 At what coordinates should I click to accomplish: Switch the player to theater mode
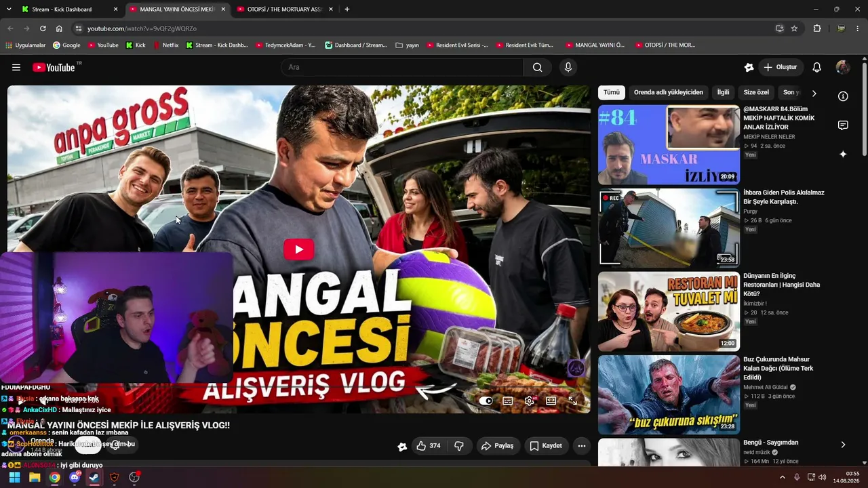551,401
